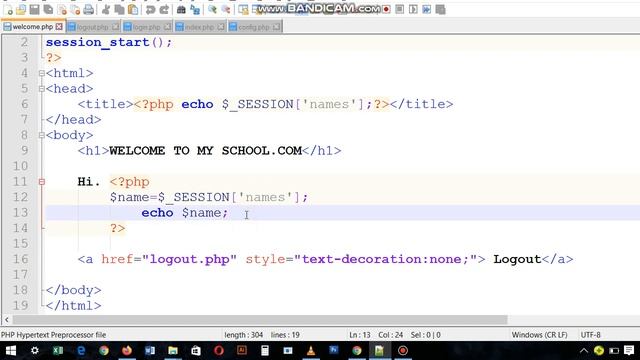This screenshot has width=640, height=360.
Task: Open Word from the taskbar
Action: point(150,351)
